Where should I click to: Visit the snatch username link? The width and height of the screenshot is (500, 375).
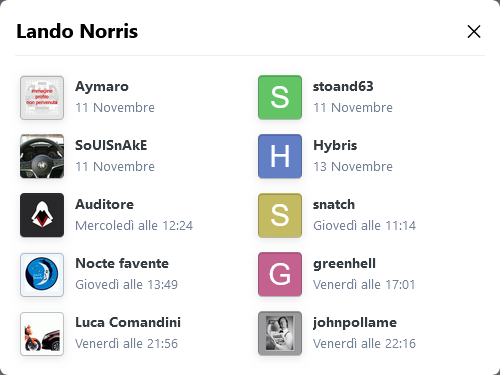[x=334, y=204]
